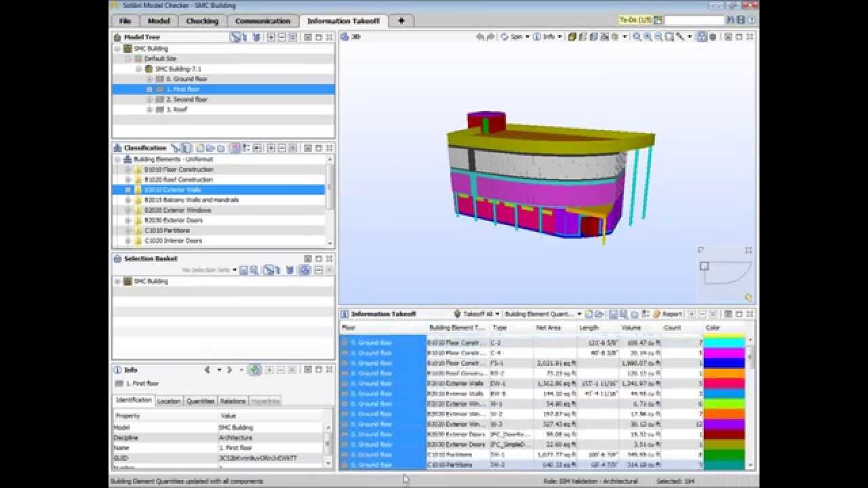Viewport: 868px width, 488px height.
Task: Select the Information Takeoff tab
Action: [343, 21]
